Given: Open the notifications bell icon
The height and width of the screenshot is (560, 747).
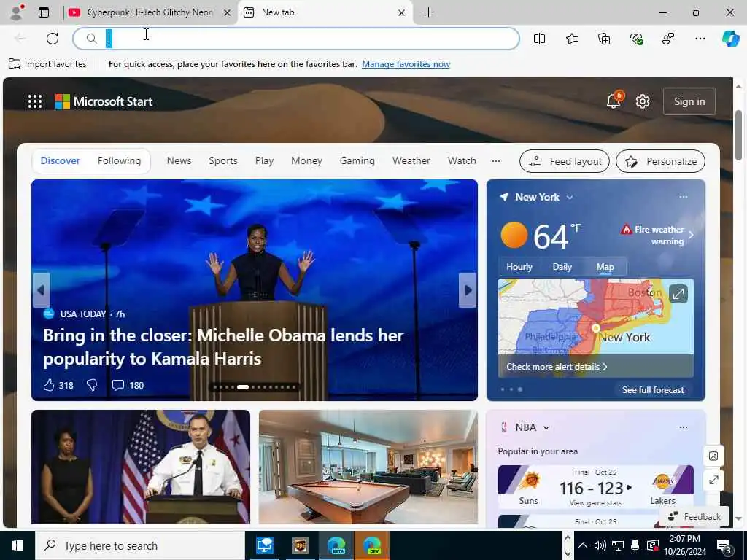Looking at the screenshot, I should tap(614, 101).
